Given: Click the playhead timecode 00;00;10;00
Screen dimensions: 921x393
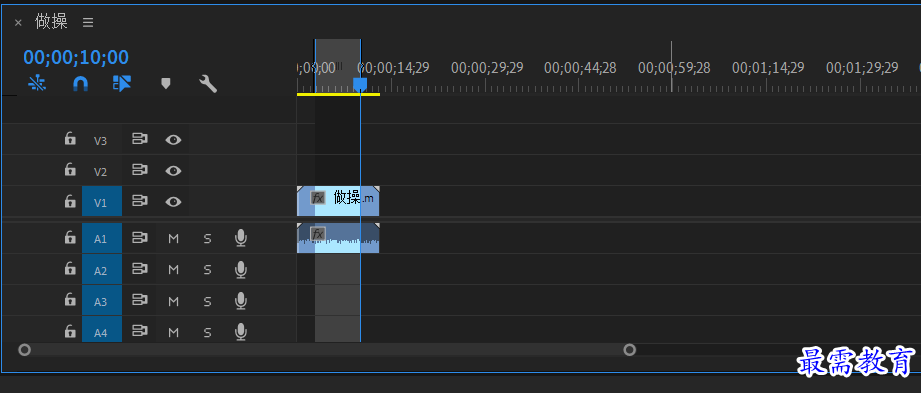Looking at the screenshot, I should pos(76,57).
